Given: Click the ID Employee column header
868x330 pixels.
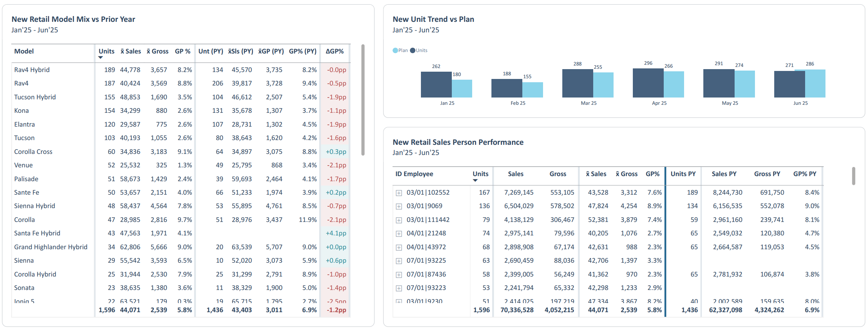Looking at the screenshot, I should 414,174.
